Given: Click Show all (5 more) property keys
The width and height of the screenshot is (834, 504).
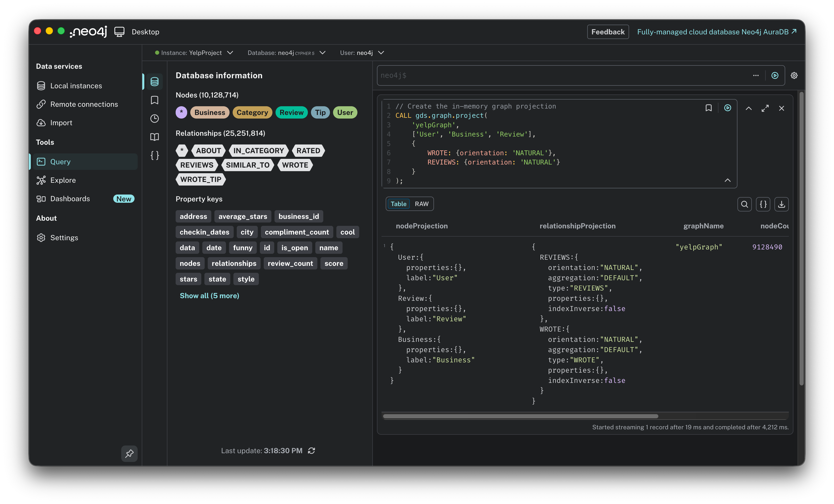Looking at the screenshot, I should click(x=209, y=296).
